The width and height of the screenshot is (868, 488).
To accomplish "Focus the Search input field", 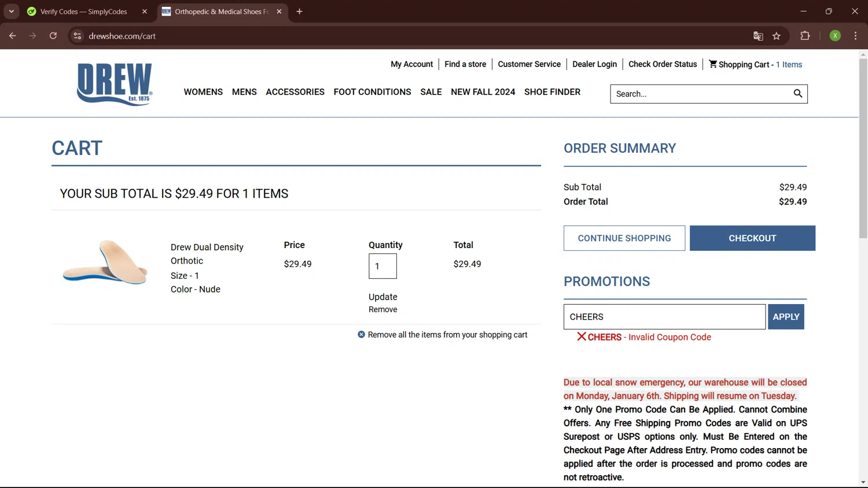I will tap(701, 94).
